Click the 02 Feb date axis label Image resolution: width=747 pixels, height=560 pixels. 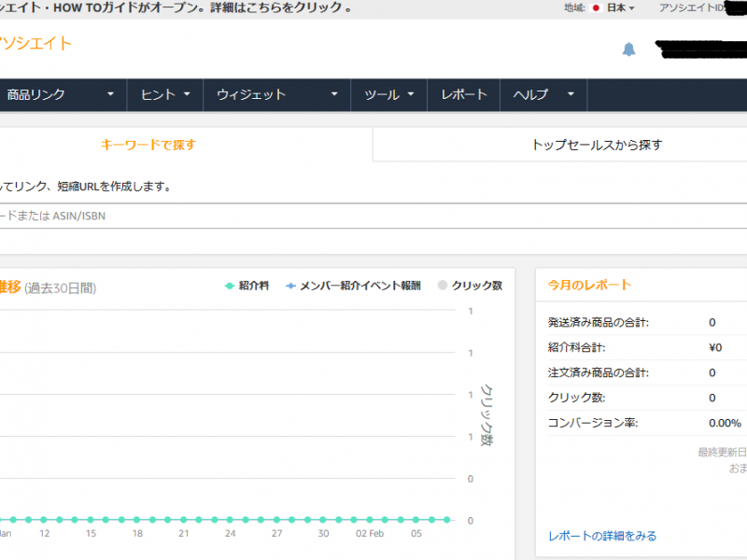(370, 533)
